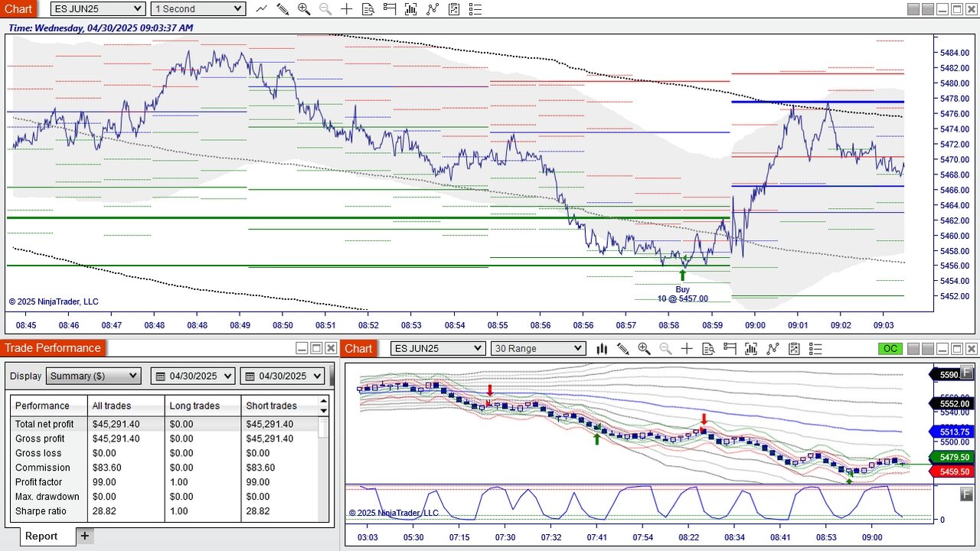Add a new tab next to Report
980x551 pixels.
tap(85, 536)
